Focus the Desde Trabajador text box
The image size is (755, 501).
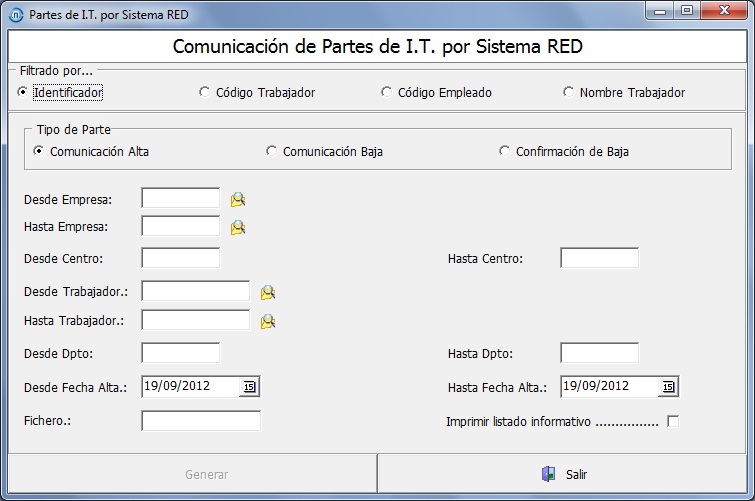tap(195, 291)
